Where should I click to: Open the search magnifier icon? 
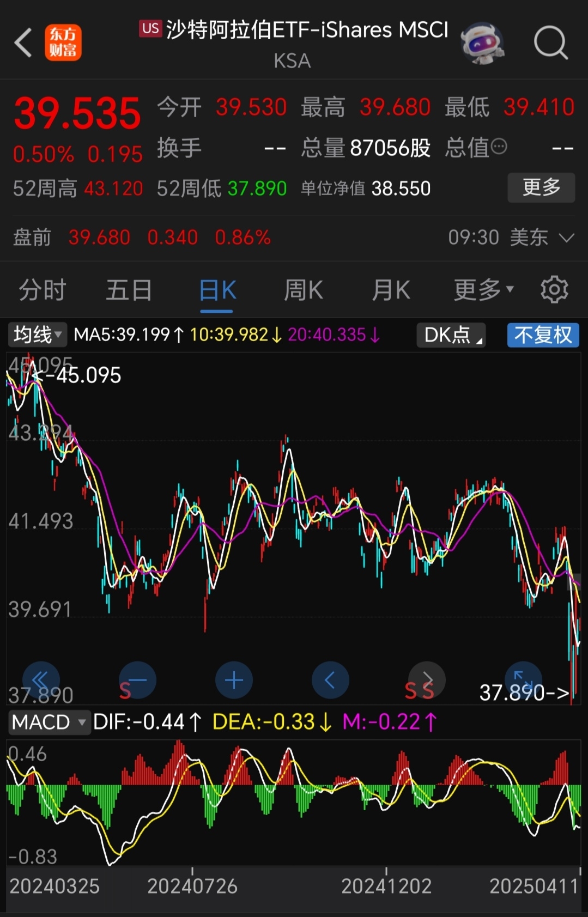tap(550, 42)
